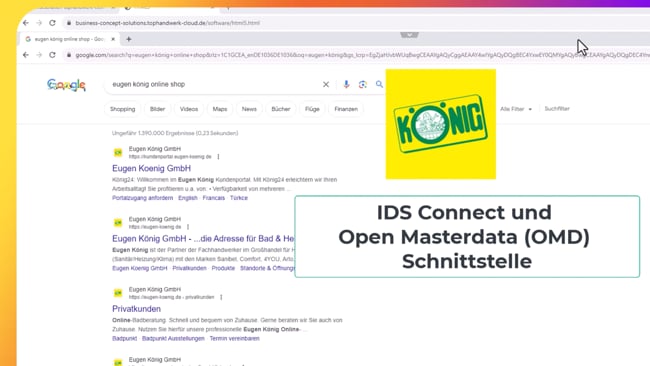Close the eugen könig Google tab

113,39
